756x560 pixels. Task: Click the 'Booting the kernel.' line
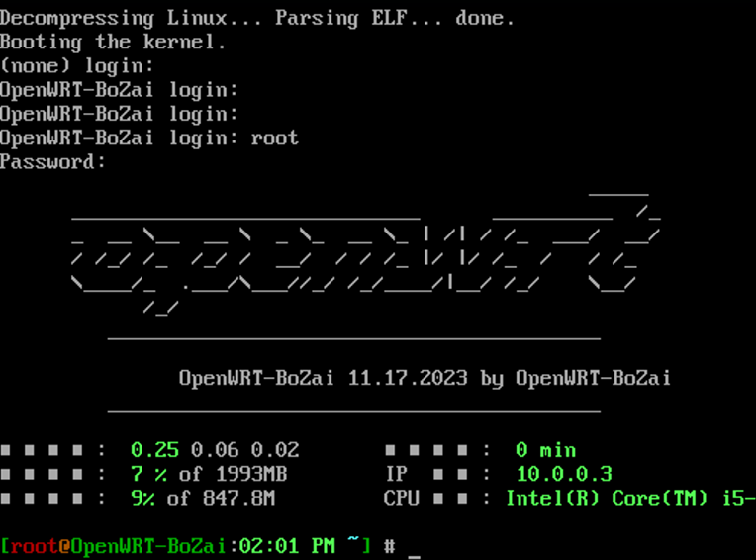[113, 42]
